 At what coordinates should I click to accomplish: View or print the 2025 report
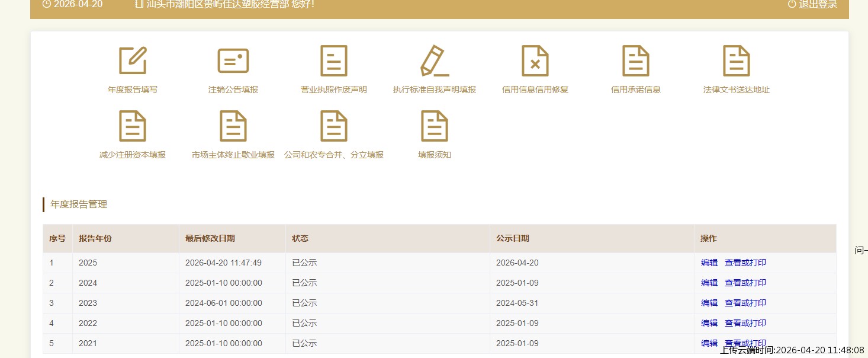(745, 263)
